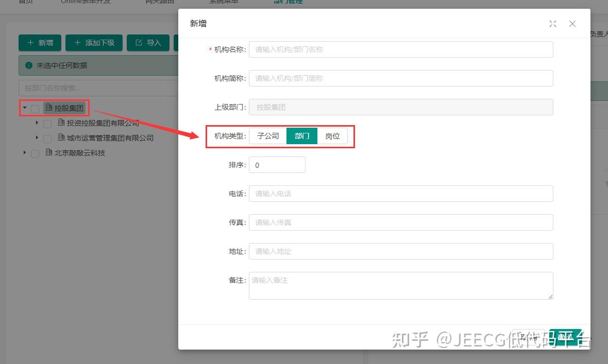Tick the checkbox for 城市运营管理集团有限公司
This screenshot has height=364, width=608.
47,139
